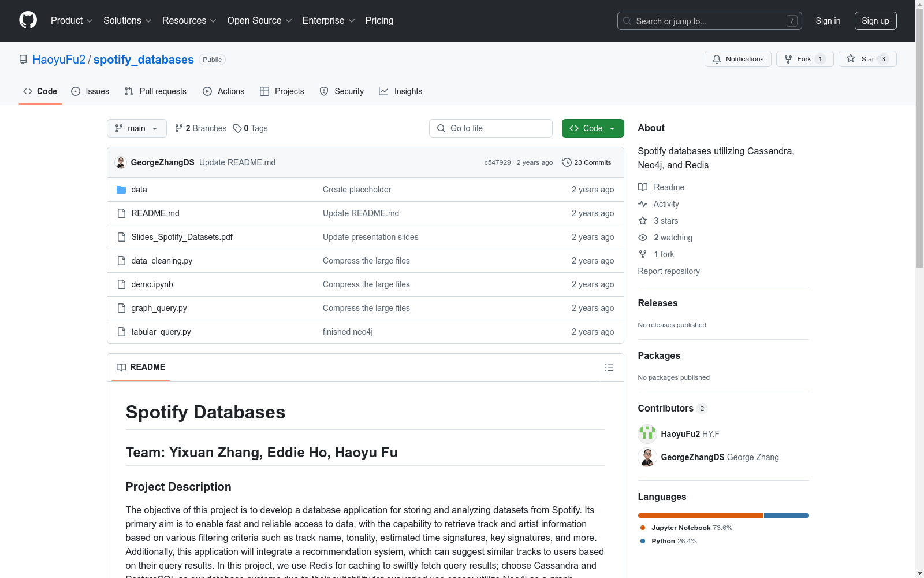The width and height of the screenshot is (924, 578).
Task: Click the Security shield icon
Action: coord(323,91)
